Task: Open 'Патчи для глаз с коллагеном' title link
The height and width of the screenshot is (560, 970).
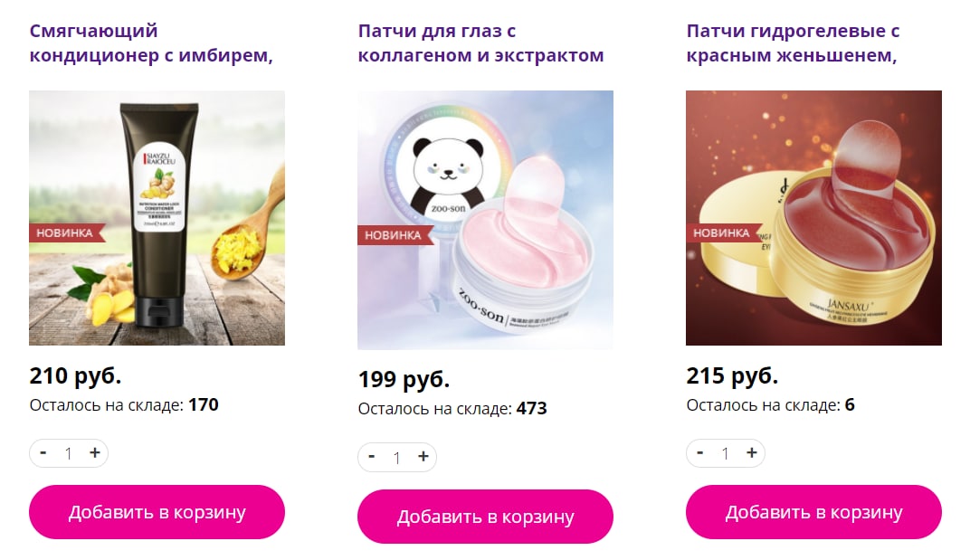Action: 481,43
